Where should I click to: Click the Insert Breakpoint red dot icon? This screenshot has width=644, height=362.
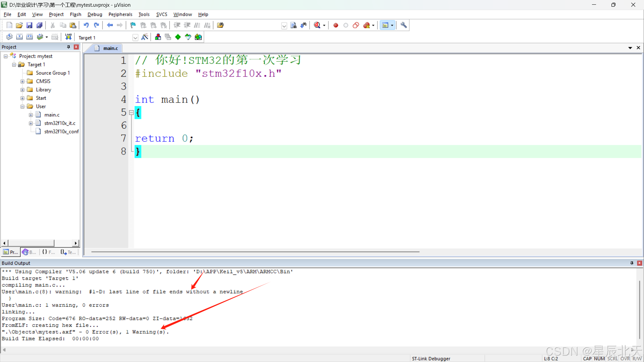pyautogui.click(x=335, y=25)
